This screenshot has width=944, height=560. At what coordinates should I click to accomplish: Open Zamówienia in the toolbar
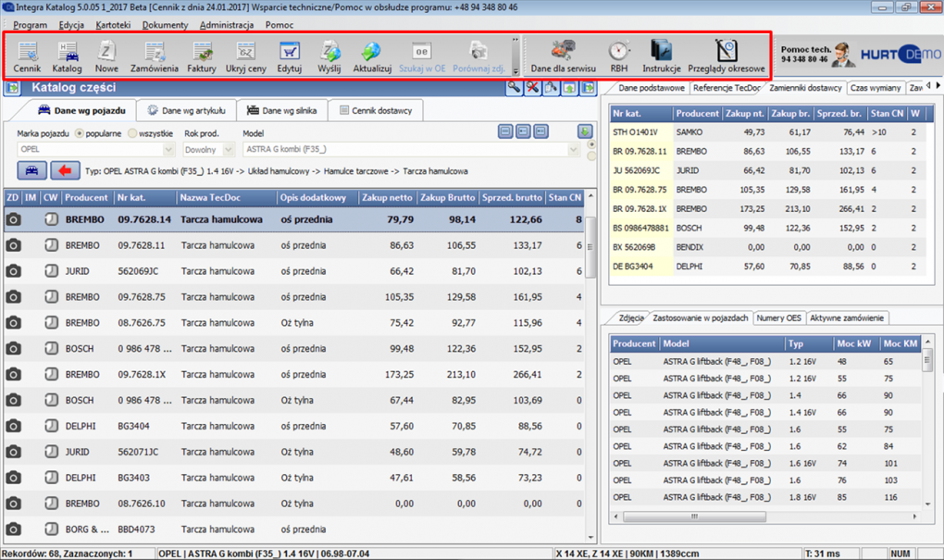click(155, 56)
